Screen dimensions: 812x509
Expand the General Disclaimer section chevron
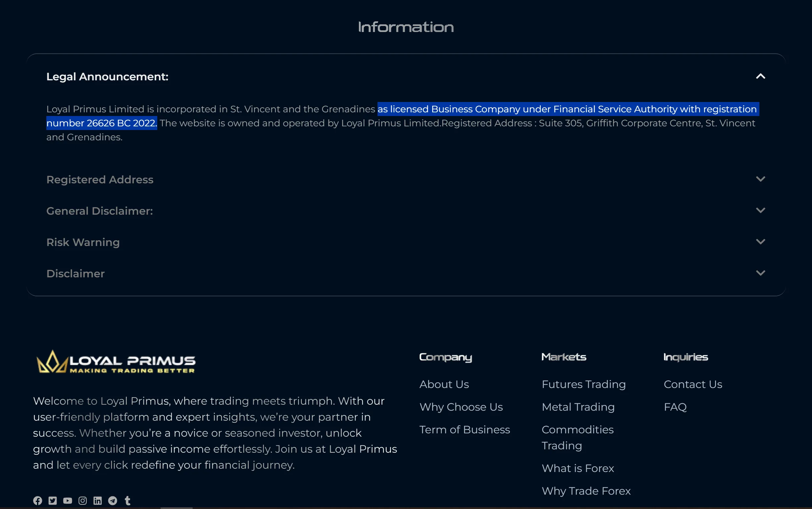760,210
